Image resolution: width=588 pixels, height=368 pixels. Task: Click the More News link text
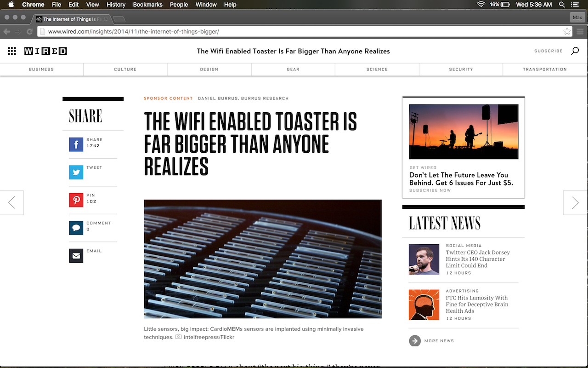[439, 341]
